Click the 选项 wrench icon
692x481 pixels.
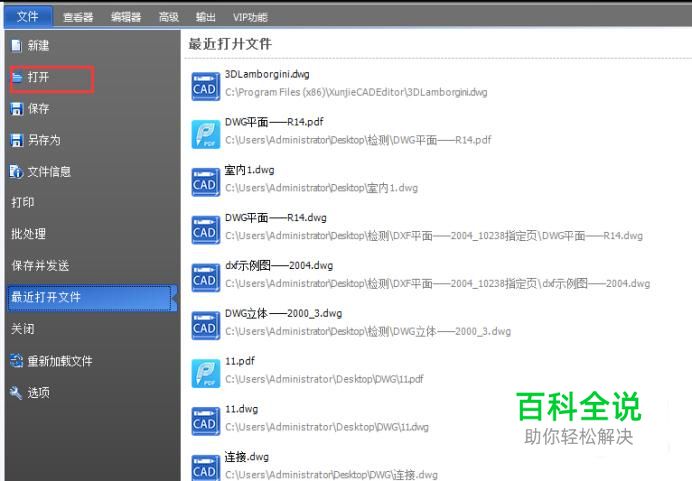pyautogui.click(x=16, y=393)
